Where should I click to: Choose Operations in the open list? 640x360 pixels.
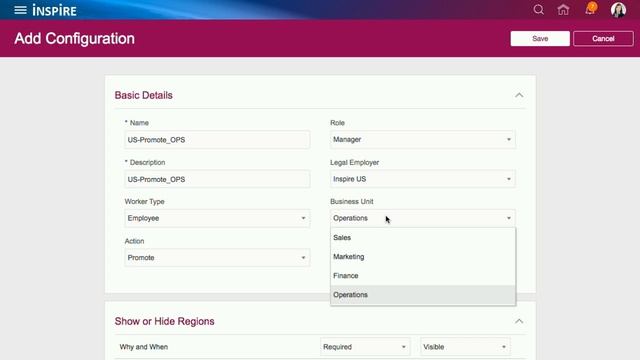(x=423, y=295)
